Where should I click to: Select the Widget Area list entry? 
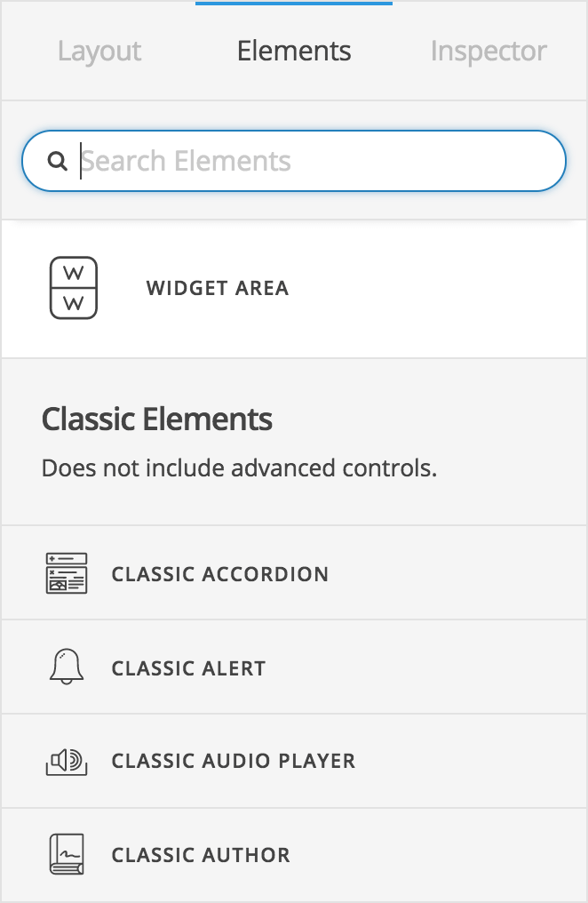tap(217, 288)
